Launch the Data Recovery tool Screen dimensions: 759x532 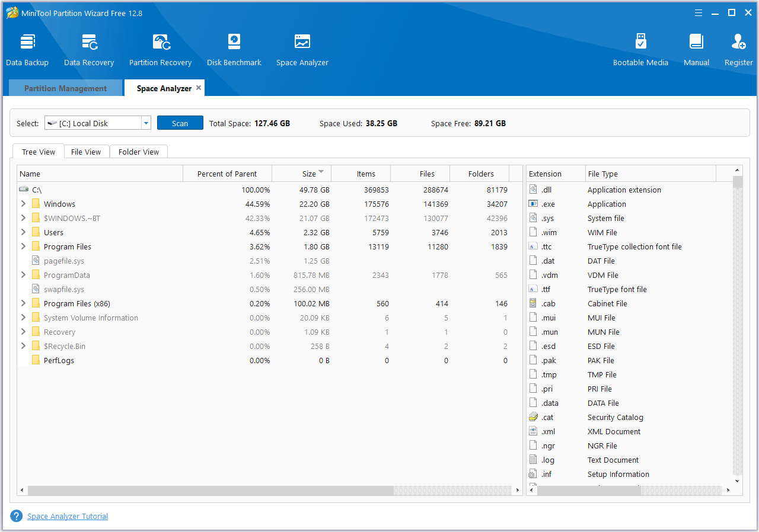pyautogui.click(x=89, y=50)
